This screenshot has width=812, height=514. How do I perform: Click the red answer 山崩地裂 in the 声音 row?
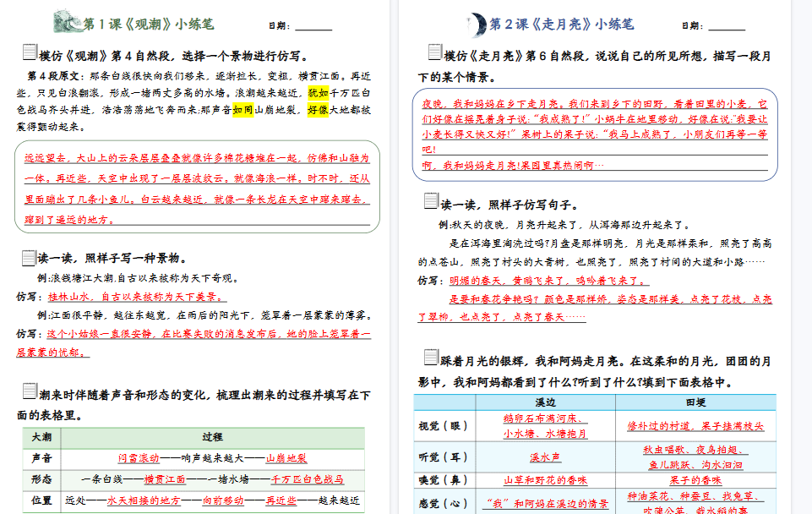coord(286,458)
